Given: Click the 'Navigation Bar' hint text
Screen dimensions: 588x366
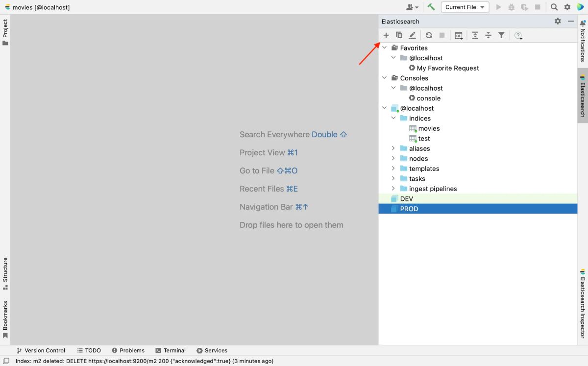Looking at the screenshot, I should (x=266, y=207).
